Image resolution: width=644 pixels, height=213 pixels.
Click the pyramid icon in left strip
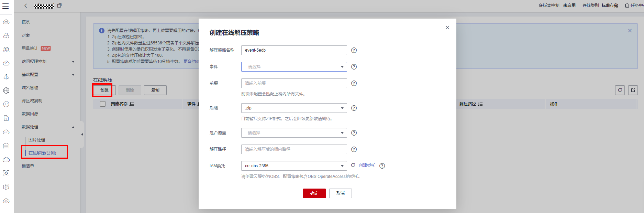pos(6,77)
